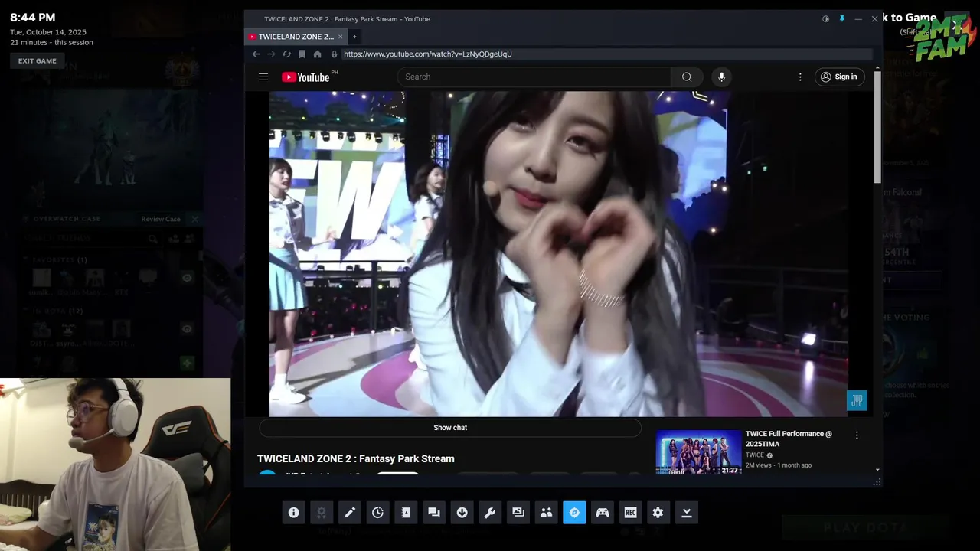Screen dimensions: 980x551
Task: Click the Sign in button
Action: (x=839, y=77)
